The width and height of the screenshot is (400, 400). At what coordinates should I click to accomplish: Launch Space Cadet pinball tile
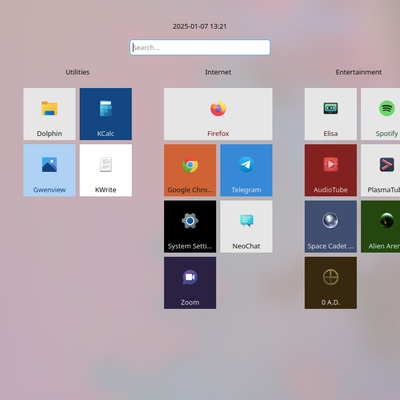click(331, 227)
